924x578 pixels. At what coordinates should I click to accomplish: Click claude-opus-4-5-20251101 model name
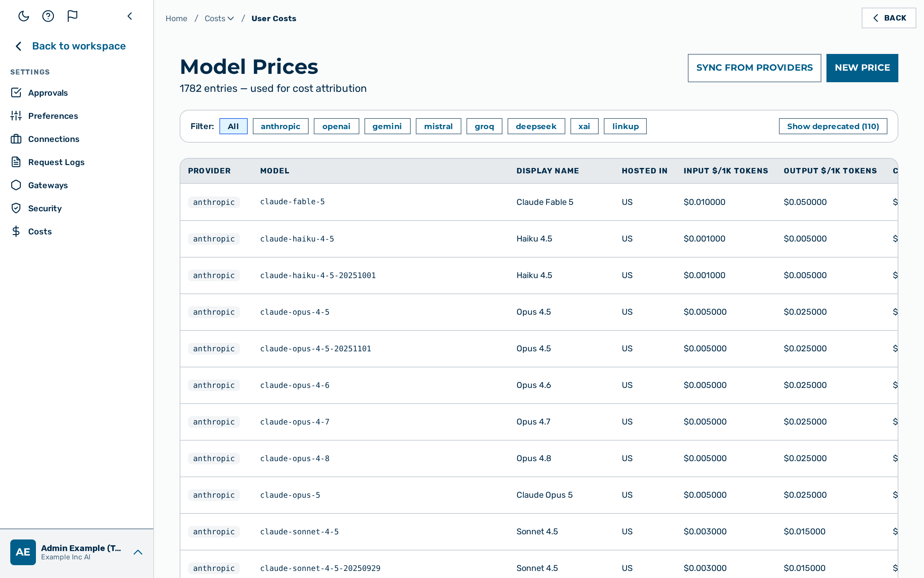pyautogui.click(x=315, y=349)
